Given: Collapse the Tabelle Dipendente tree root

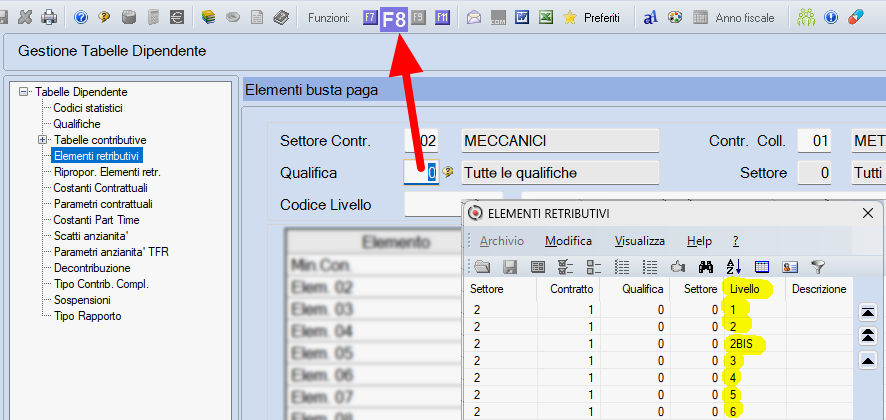Looking at the screenshot, I should pyautogui.click(x=23, y=92).
